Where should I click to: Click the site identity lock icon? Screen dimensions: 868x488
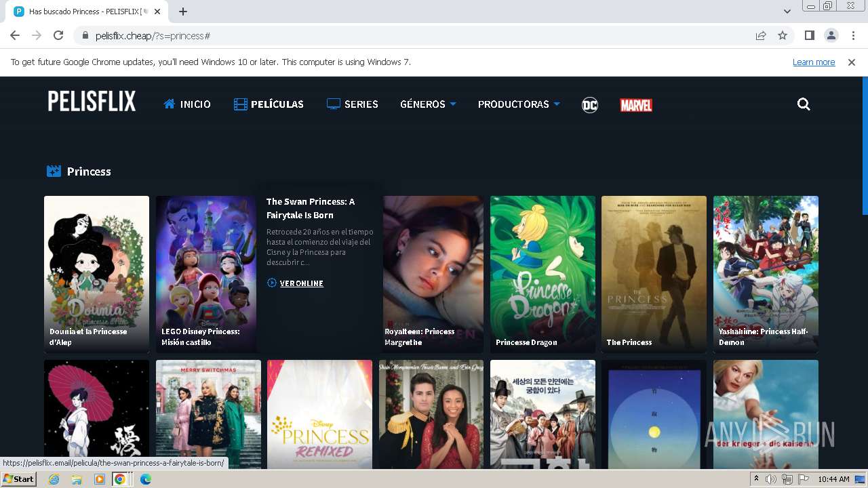[x=85, y=35]
